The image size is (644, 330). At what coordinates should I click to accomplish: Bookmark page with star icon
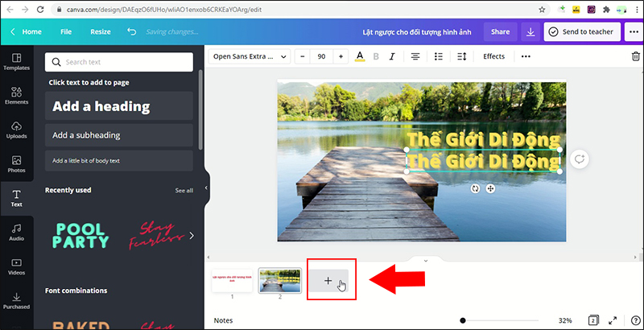[542, 10]
